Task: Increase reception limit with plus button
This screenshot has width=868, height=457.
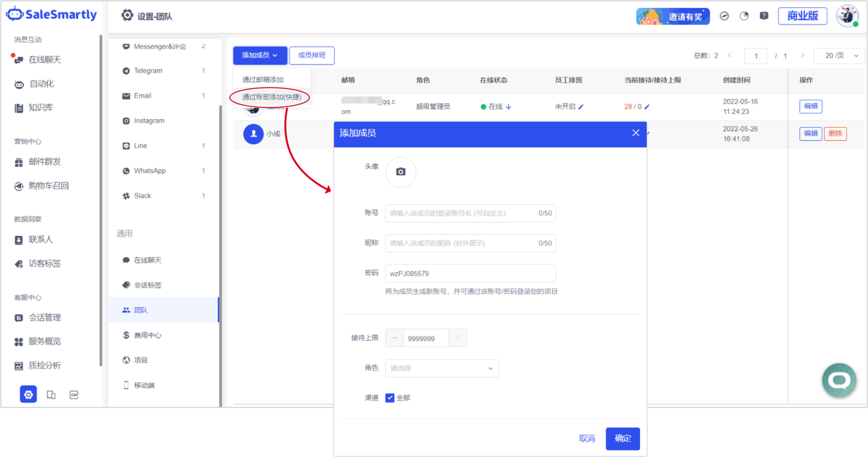Action: pos(458,338)
